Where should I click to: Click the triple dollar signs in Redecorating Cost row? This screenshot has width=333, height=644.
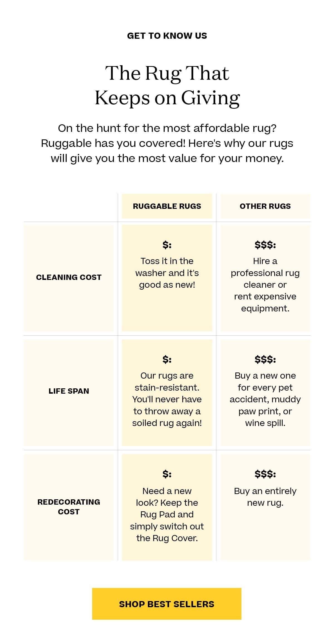pyautogui.click(x=265, y=474)
